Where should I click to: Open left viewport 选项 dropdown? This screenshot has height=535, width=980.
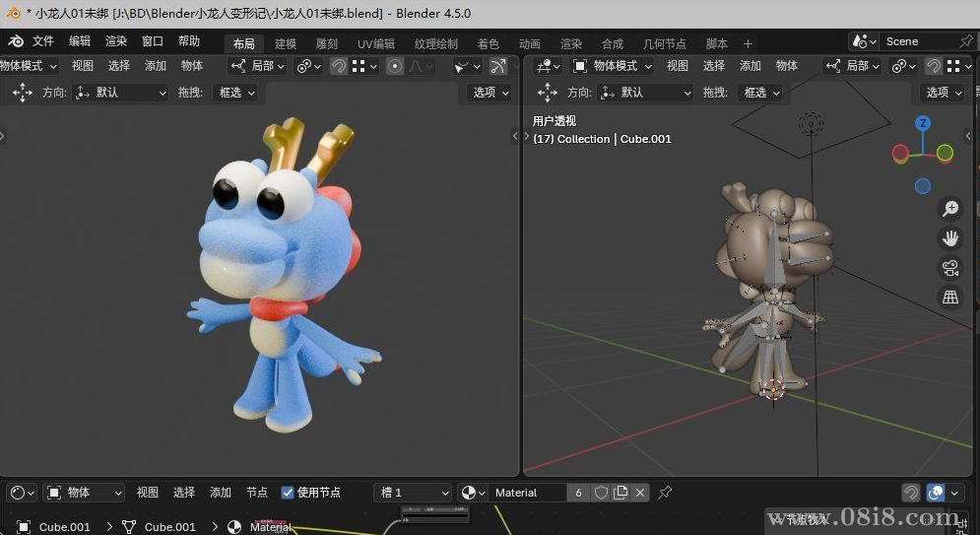coord(490,93)
